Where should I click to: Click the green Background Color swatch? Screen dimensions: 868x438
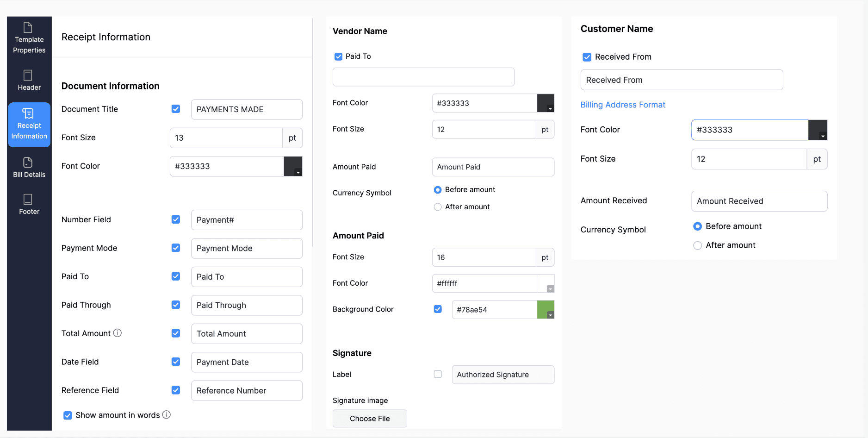(x=545, y=310)
